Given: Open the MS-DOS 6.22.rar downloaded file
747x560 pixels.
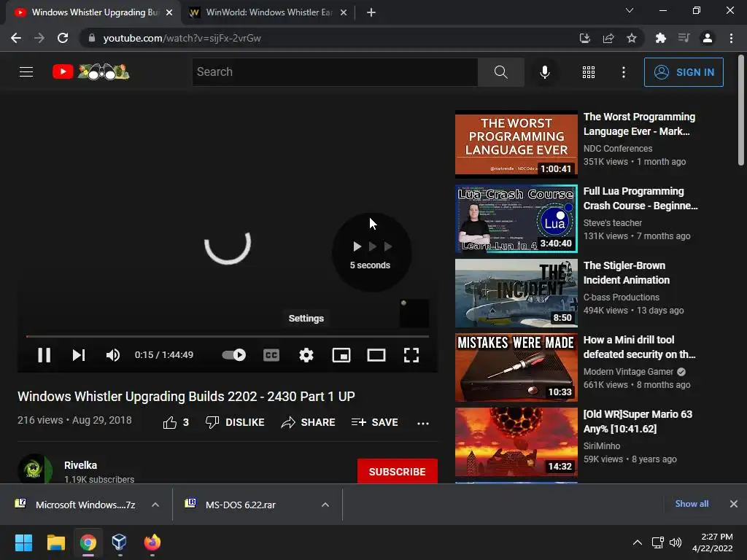Looking at the screenshot, I should pyautogui.click(x=239, y=505).
